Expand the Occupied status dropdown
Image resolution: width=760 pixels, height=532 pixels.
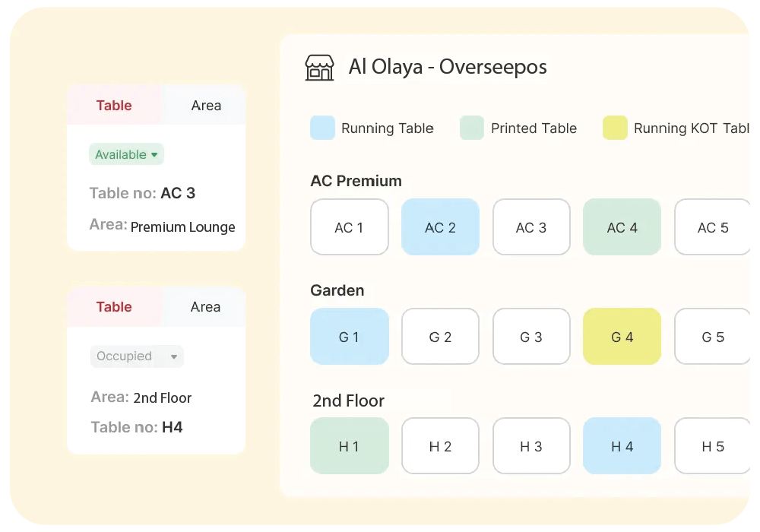pos(137,356)
